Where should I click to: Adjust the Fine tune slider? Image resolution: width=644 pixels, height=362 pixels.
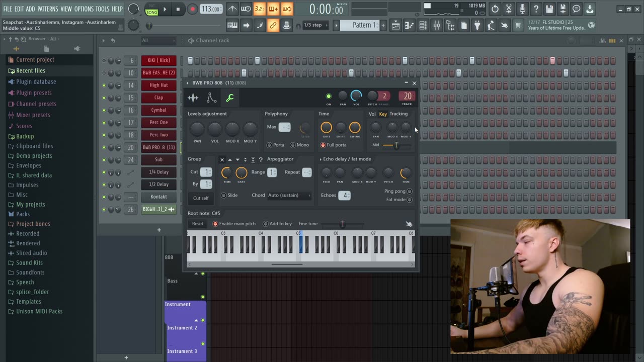click(343, 224)
